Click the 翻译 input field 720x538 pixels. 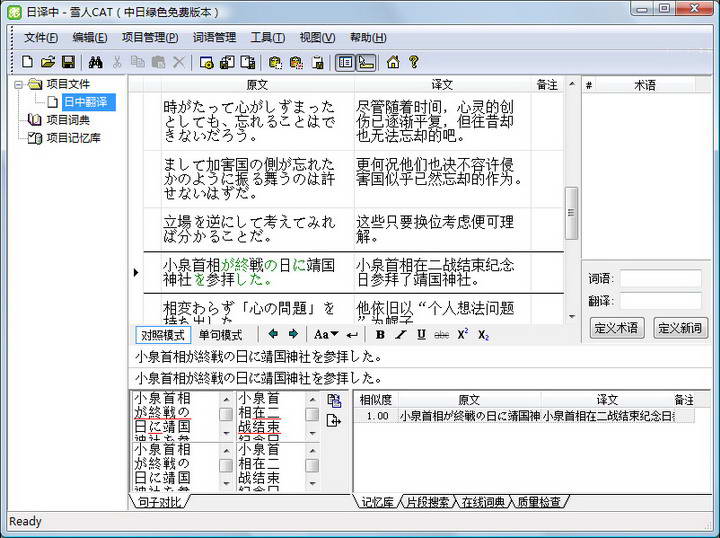[661, 300]
